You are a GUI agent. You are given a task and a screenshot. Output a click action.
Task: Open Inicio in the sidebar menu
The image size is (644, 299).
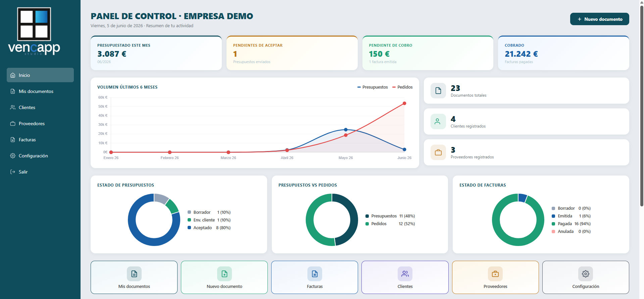click(x=40, y=75)
